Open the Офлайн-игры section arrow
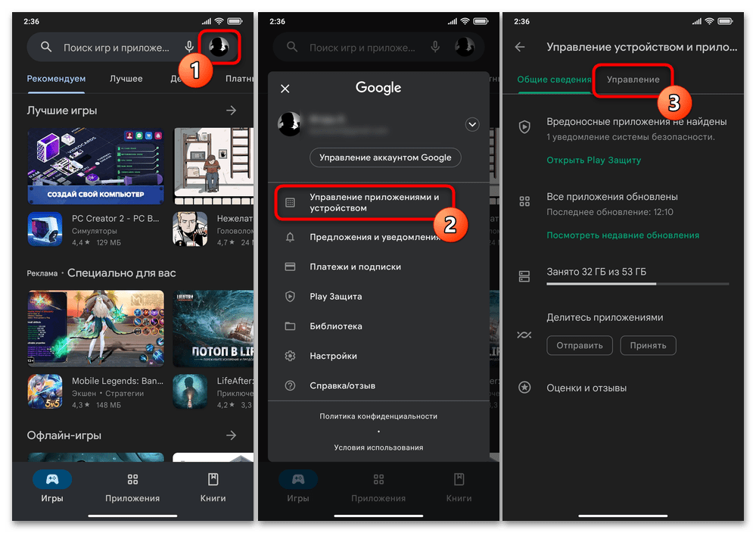Viewport: 756px width, 533px height. [x=232, y=435]
